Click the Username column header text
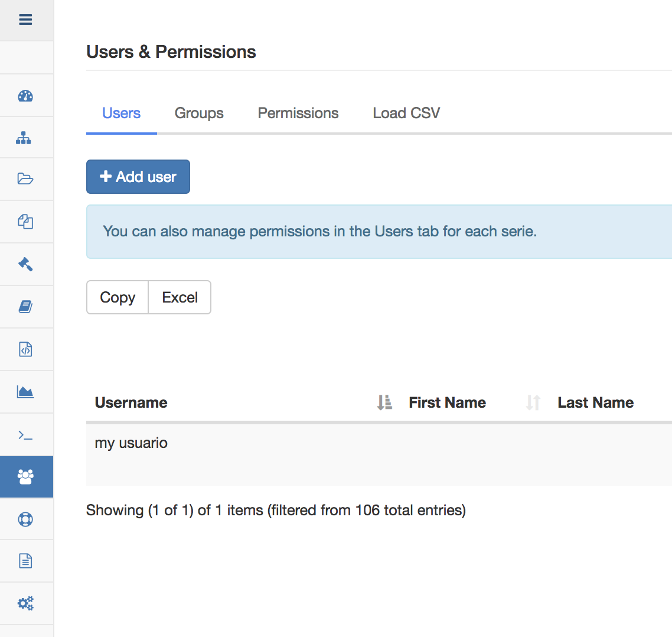 131,402
